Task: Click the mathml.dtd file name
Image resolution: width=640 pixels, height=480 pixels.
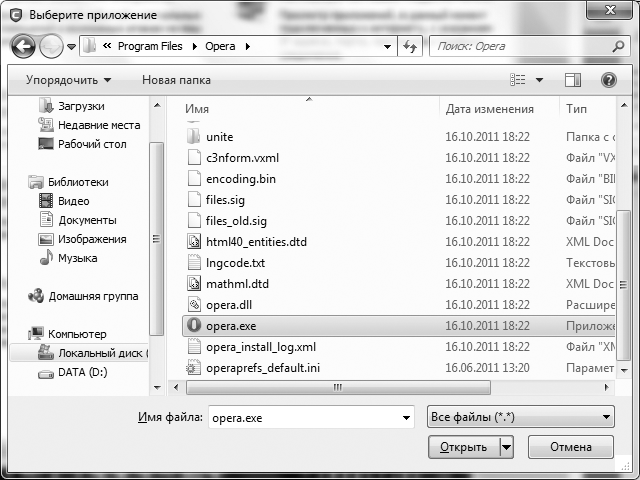Action: pyautogui.click(x=238, y=284)
